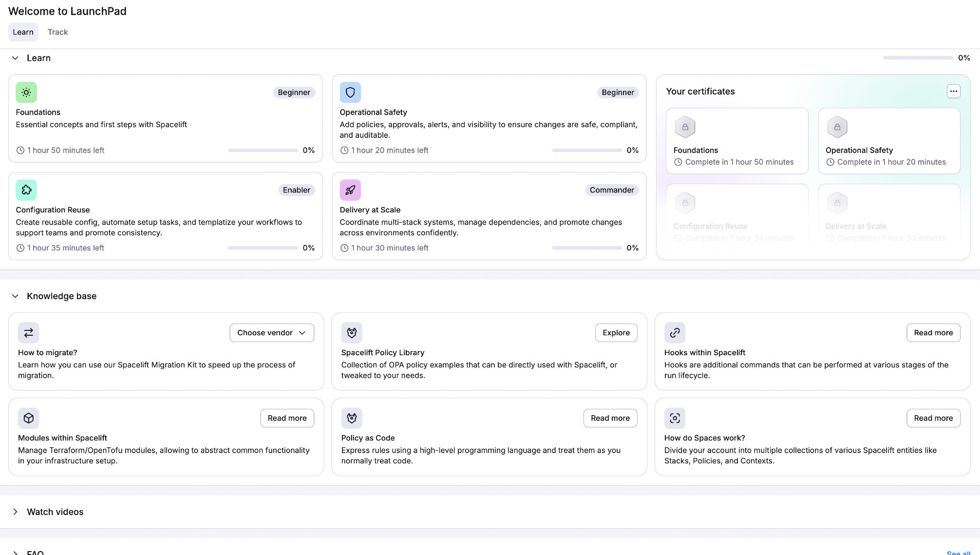Viewport: 980px width, 555px height.
Task: Click the Enabler badge on Configuration Reuse
Action: [x=296, y=190]
